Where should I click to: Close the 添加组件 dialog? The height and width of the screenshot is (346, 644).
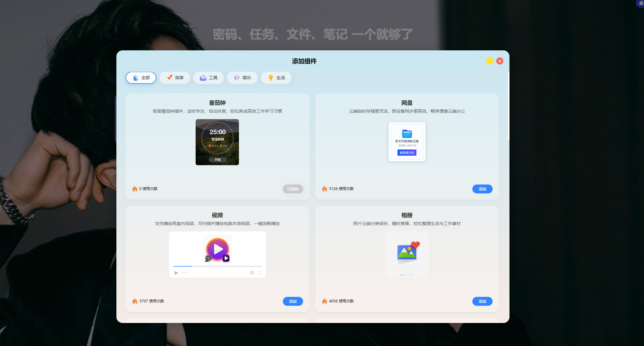point(500,61)
